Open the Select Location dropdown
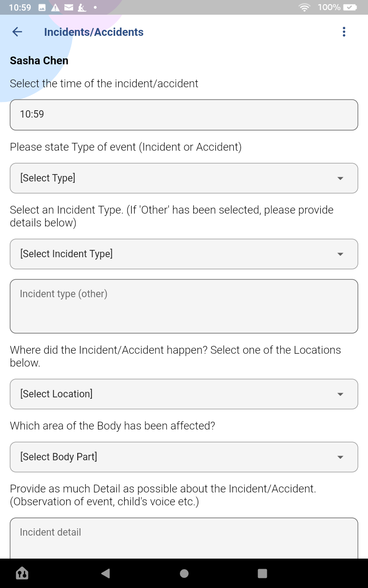The width and height of the screenshot is (368, 588). pyautogui.click(x=184, y=394)
